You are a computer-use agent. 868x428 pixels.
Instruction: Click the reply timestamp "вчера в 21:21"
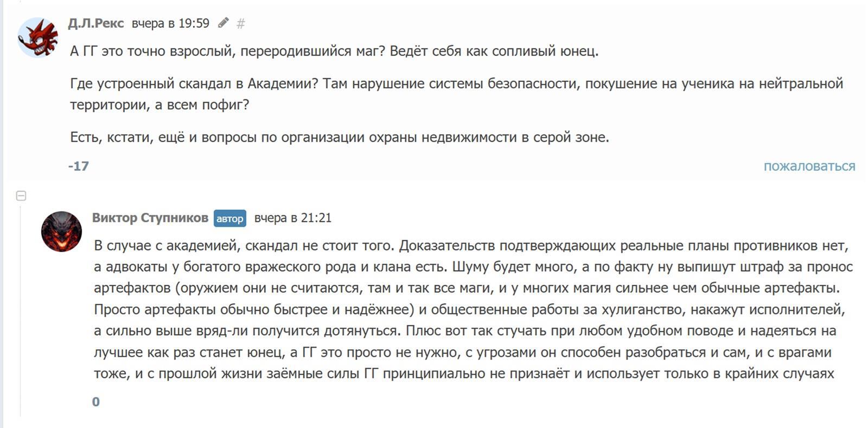(292, 218)
